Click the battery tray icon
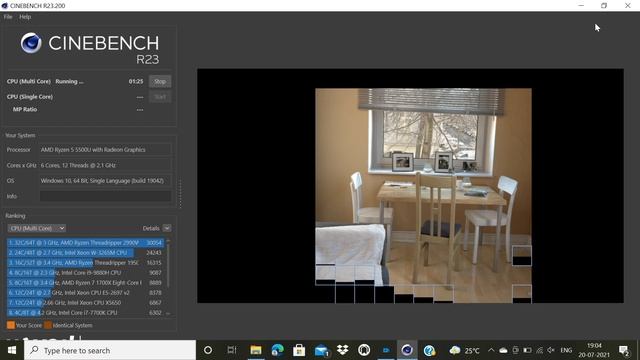 pos(527,350)
